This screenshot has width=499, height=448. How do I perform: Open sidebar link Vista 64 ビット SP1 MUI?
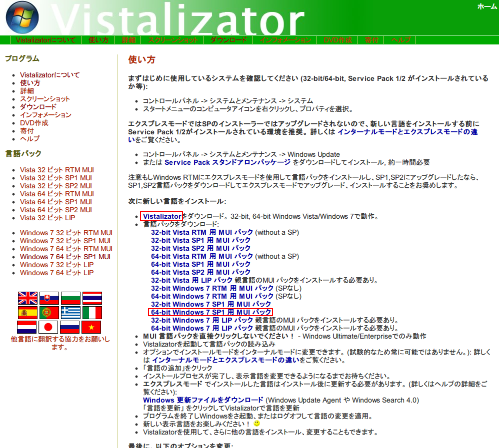(56, 202)
